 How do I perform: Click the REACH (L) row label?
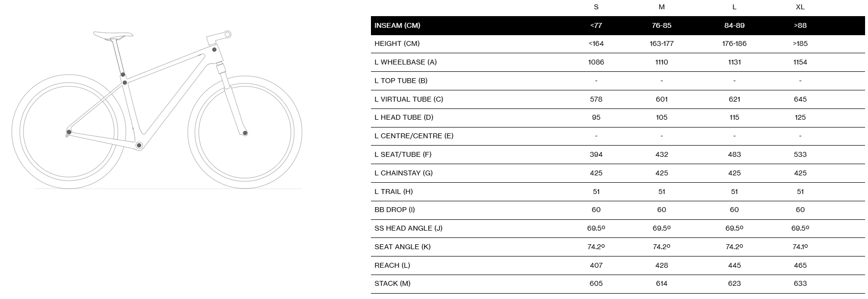tap(392, 265)
